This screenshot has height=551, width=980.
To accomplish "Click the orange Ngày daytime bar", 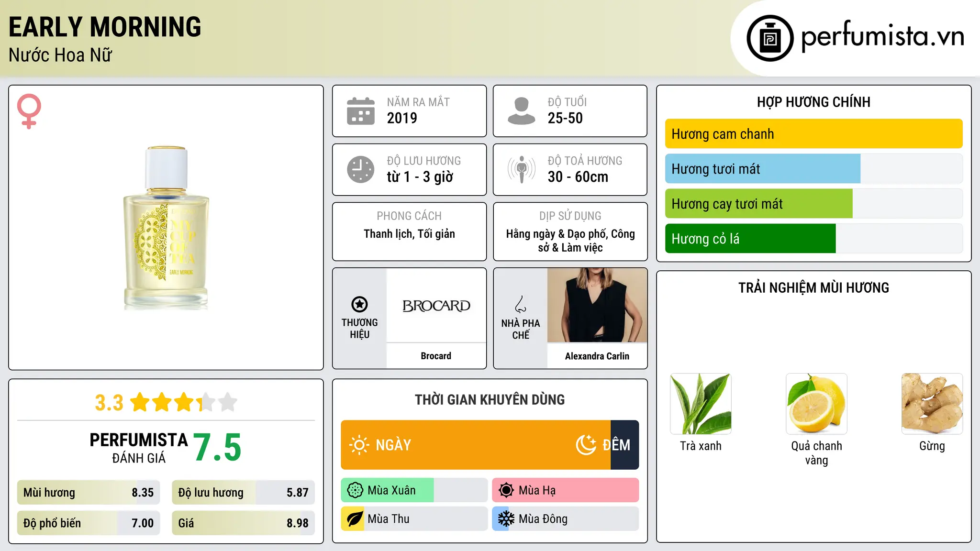I will tap(476, 445).
